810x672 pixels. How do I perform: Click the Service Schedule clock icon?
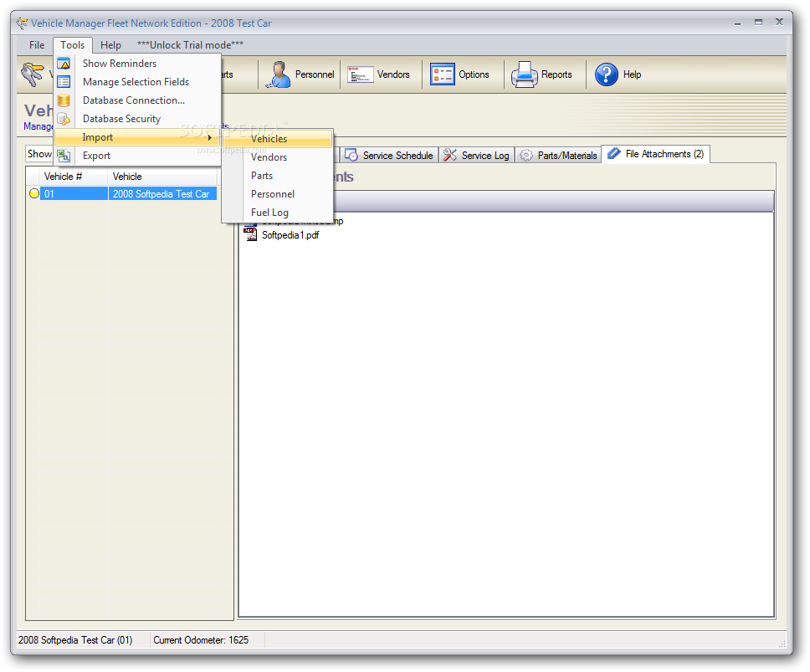351,155
